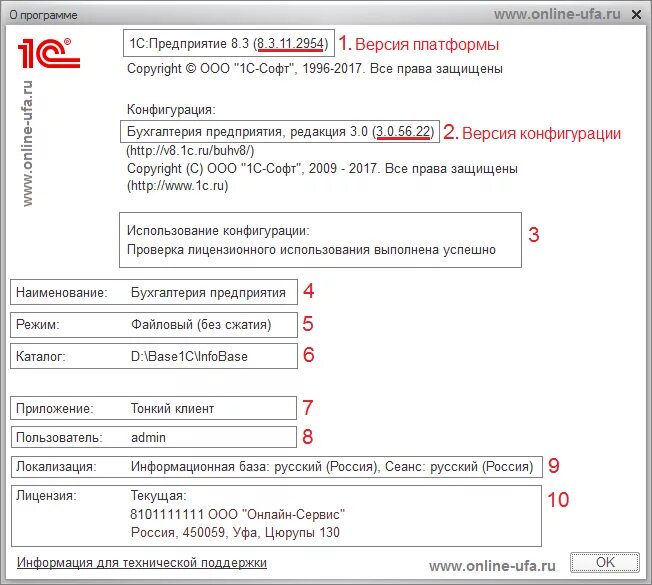This screenshot has height=585, width=652.
Task: Click the 'О программе' window title
Action: [44, 15]
